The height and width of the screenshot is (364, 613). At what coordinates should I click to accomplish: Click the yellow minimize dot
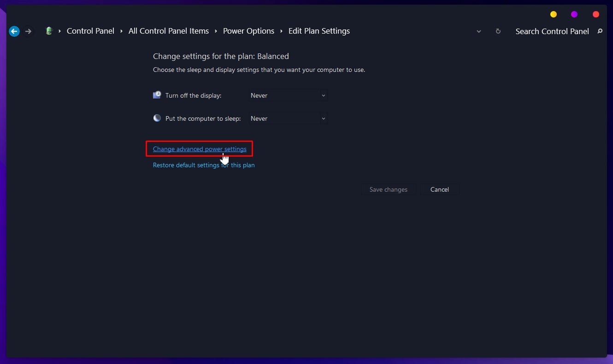[x=554, y=14]
